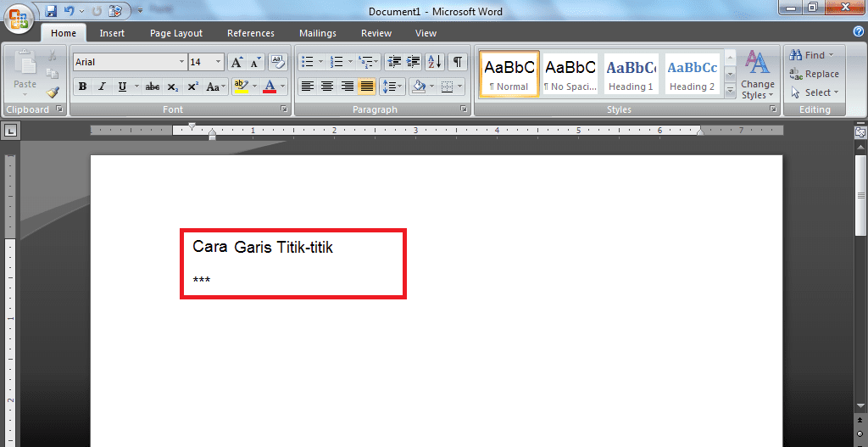Apply red font color button

[270, 87]
